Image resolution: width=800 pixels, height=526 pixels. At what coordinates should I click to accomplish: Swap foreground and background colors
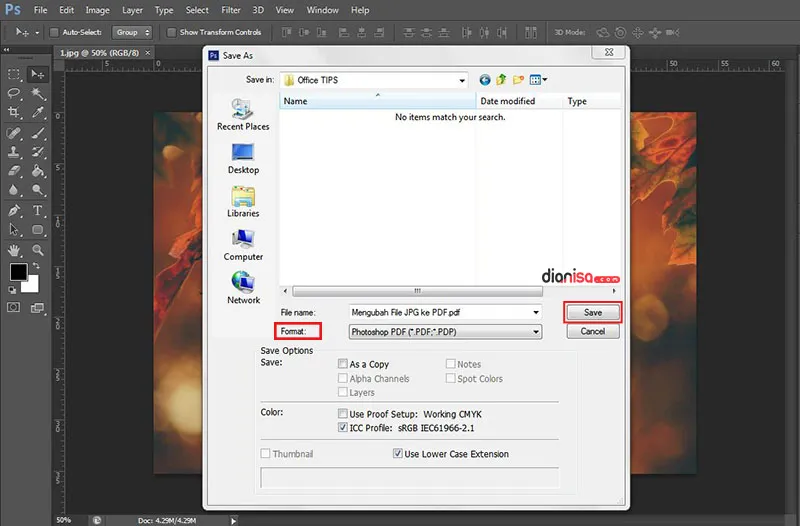click(36, 266)
